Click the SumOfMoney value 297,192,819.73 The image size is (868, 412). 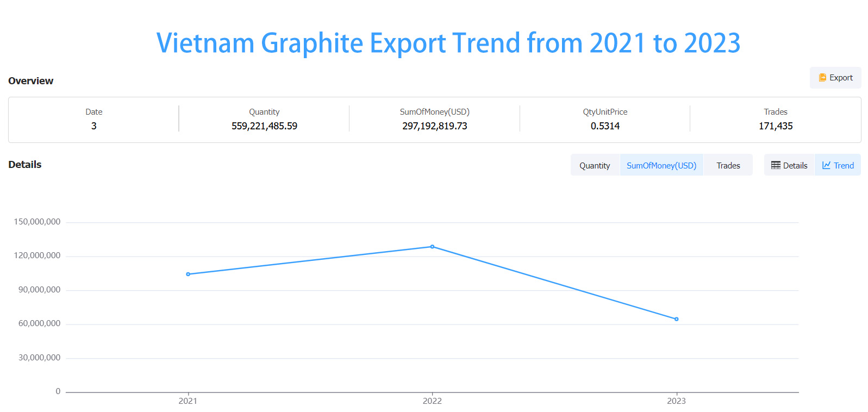(435, 126)
